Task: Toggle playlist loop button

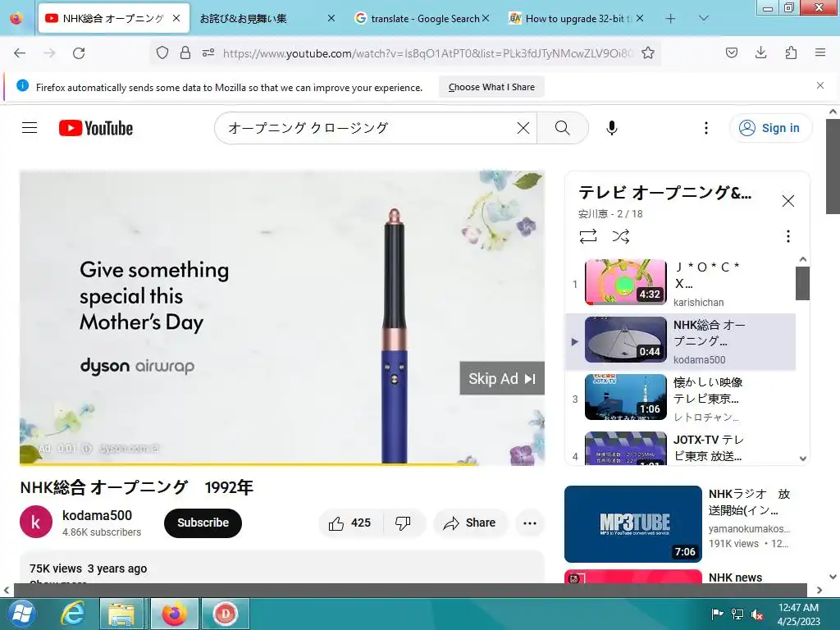Action: [x=588, y=236]
